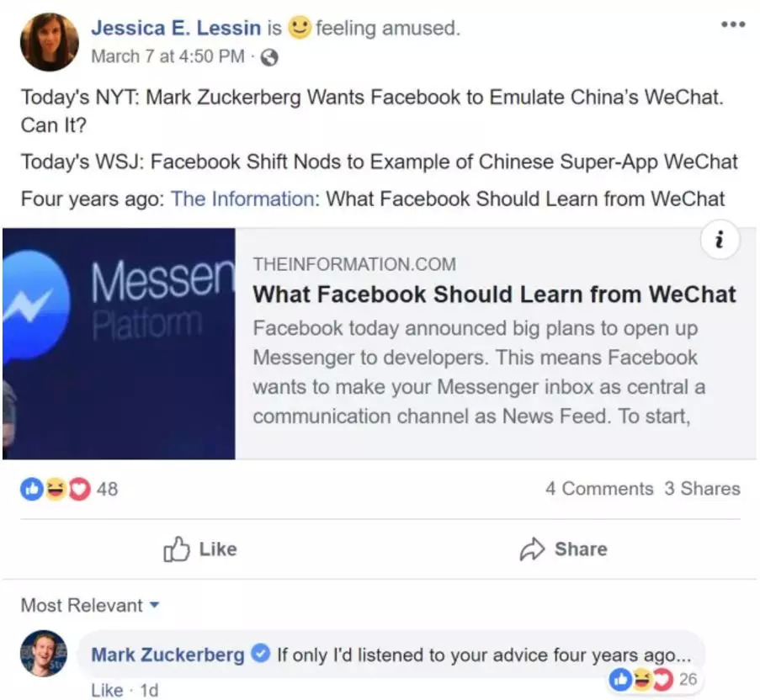Like Mark Zuckerberg's comment
This screenshot has height=700, width=760.
(106, 690)
